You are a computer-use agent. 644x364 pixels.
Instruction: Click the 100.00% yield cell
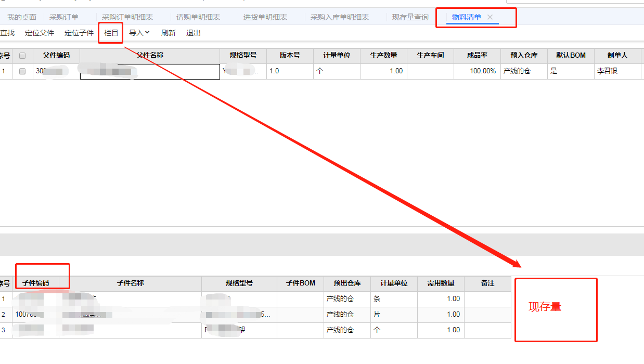[x=478, y=71]
